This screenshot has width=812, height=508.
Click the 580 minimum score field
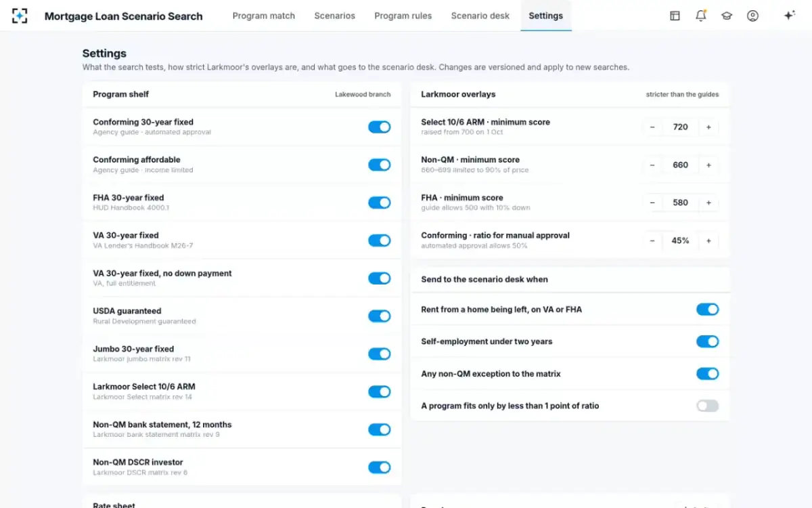coord(680,203)
